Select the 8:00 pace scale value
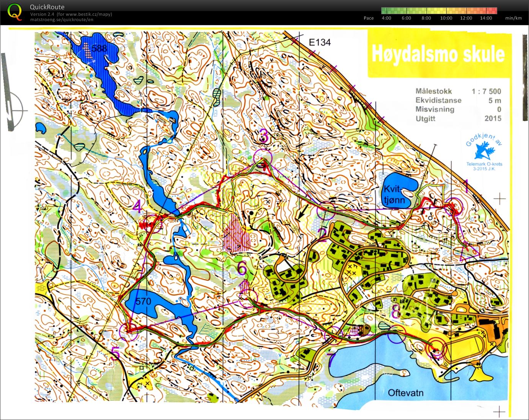Image resolution: width=529 pixels, height=420 pixels. click(426, 18)
